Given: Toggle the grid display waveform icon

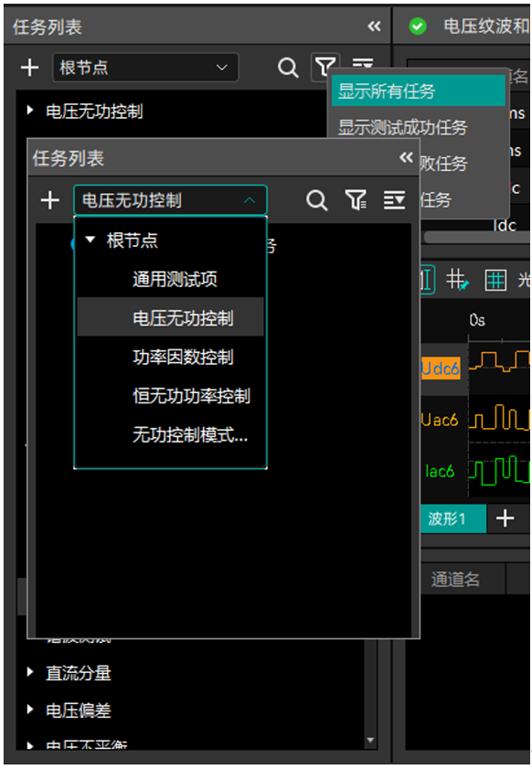Looking at the screenshot, I should tap(495, 280).
